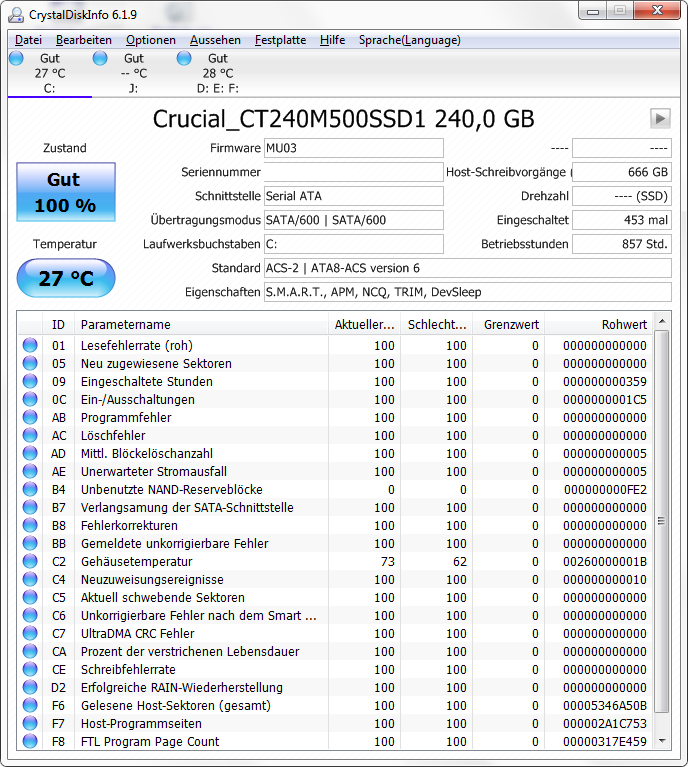Image resolution: width=688 pixels, height=767 pixels.
Task: Click the Laufwerksbuchstaben field C:
Action: point(354,244)
